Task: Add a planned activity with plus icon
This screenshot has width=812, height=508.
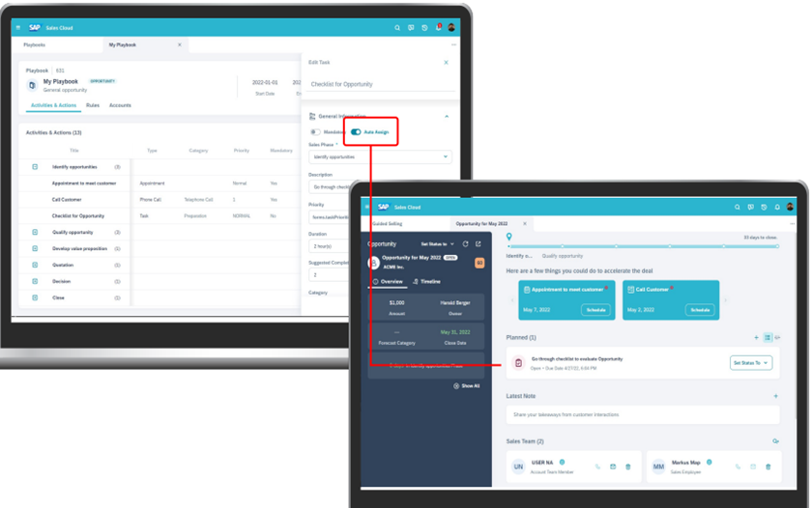Action: [x=756, y=337]
